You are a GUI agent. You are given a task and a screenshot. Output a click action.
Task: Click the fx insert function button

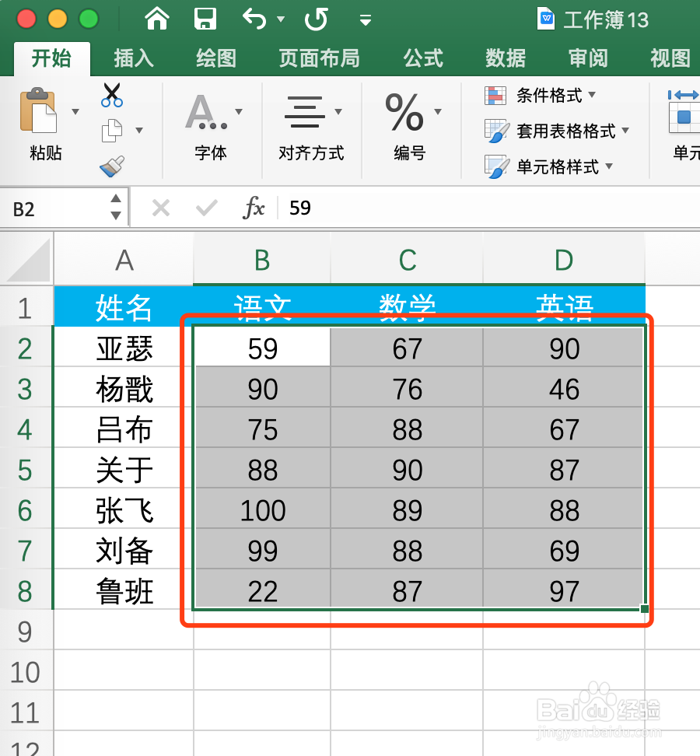coord(254,208)
